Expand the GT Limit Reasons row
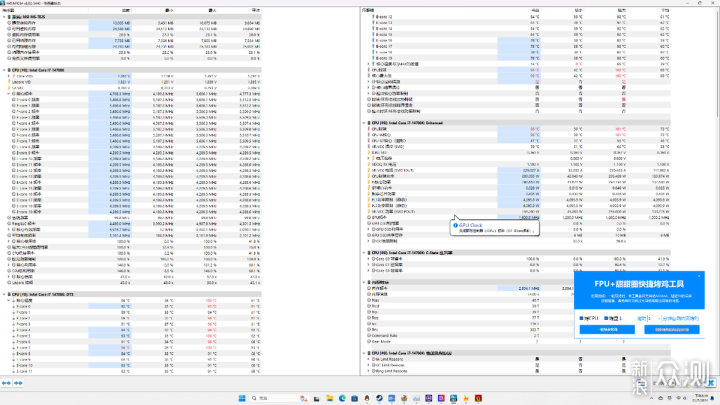Viewport: 720px width, 405px height. pyautogui.click(x=368, y=365)
